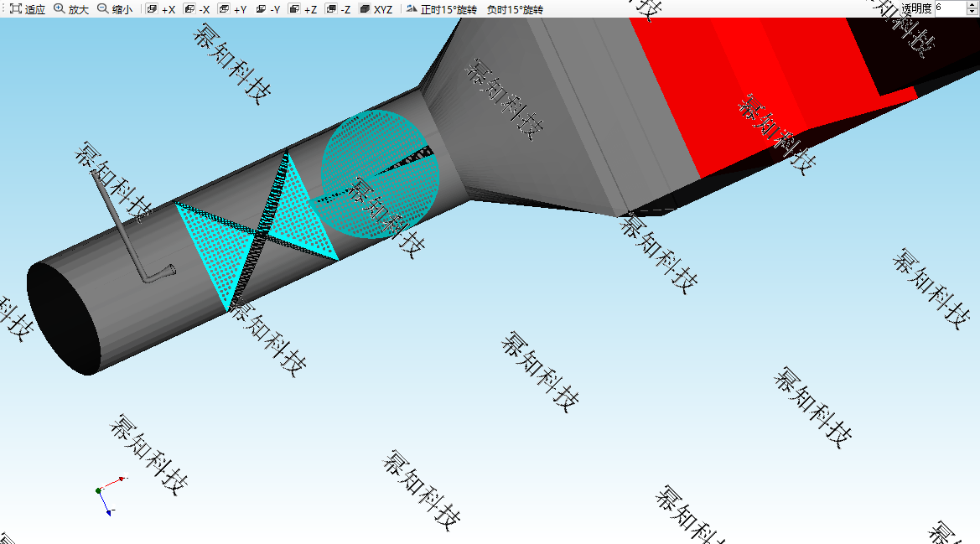Increase transparency with the up arrow

click(972, 4)
